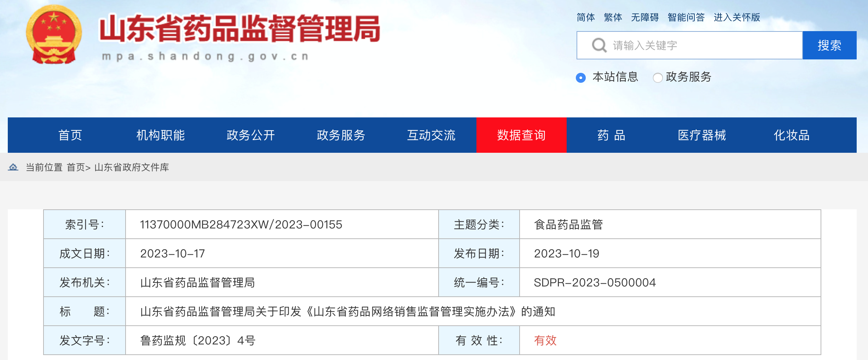868x360 pixels.
Task: Click the 统一编号 label cell
Action: (479, 283)
